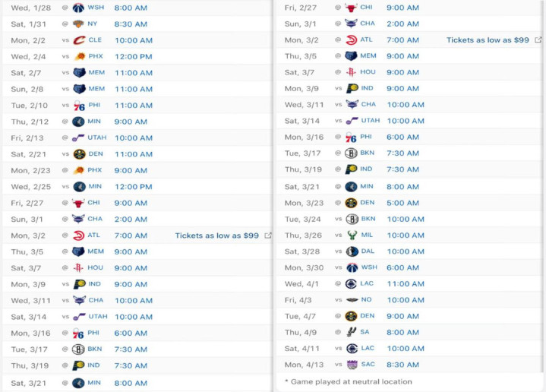Click the PHX team link on Wed 2/4
Viewport: 546px width, 392px height.
point(96,56)
